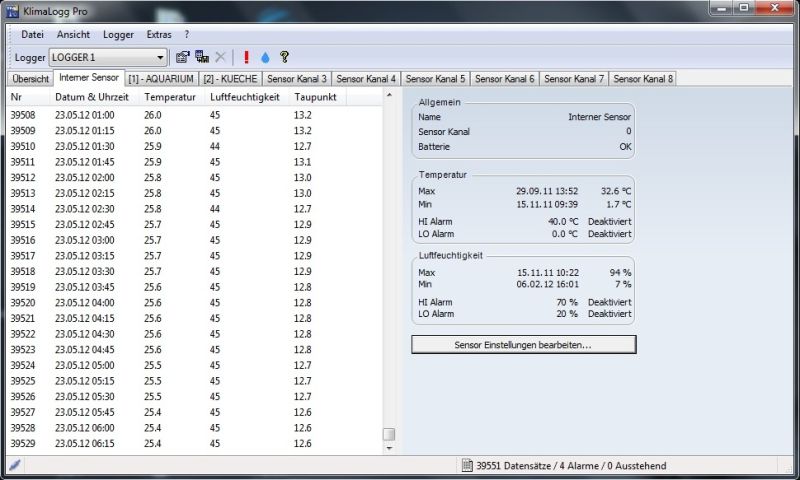Screen dimensions: 800x480
Task: Minimize the KlimaLogg Pro window
Action: [x=721, y=8]
